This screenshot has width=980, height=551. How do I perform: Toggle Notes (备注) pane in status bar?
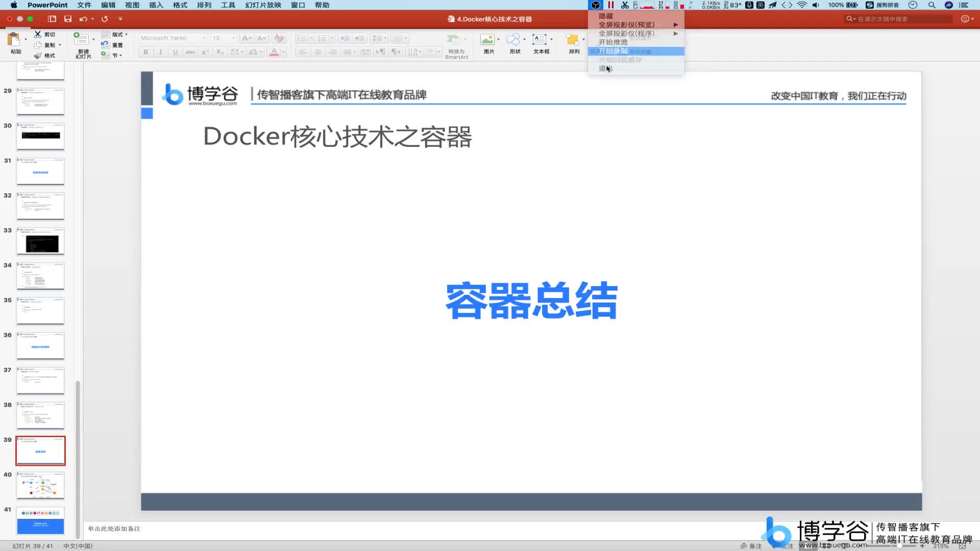pos(751,546)
